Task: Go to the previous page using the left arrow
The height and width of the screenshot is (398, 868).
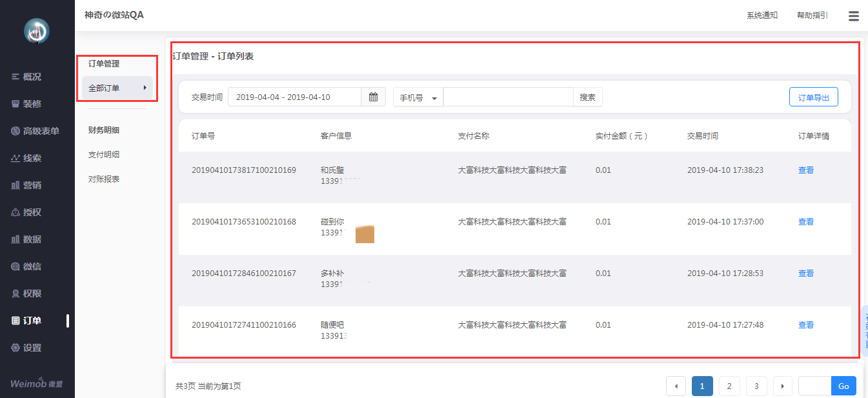Action: click(x=676, y=386)
